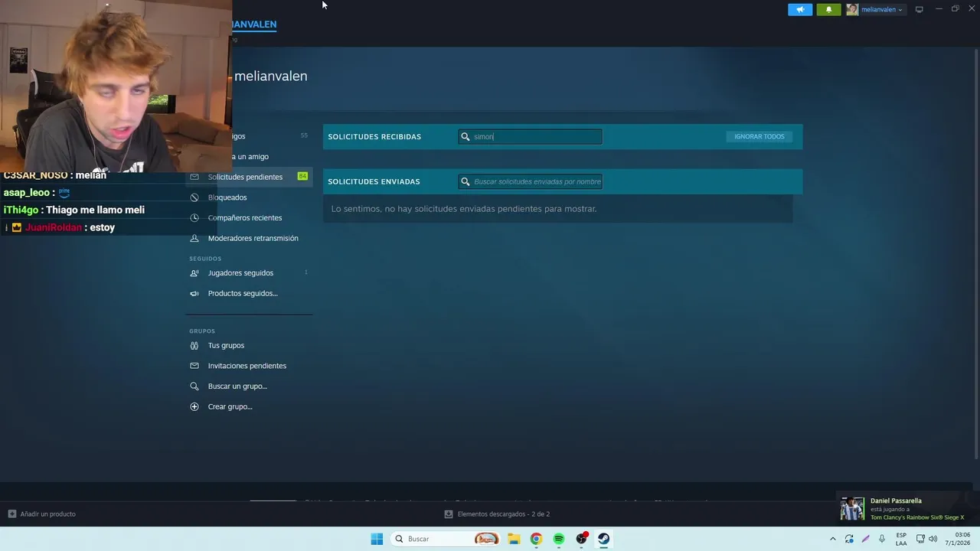
Task: Click the melianvalen avatar in the title bar
Action: 852,9
